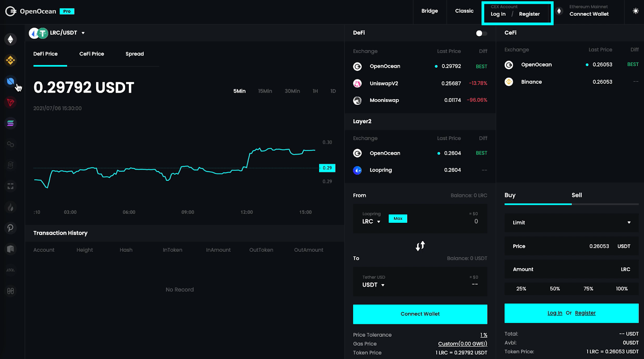Select the Sell tab
The image size is (644, 359).
pos(577,195)
